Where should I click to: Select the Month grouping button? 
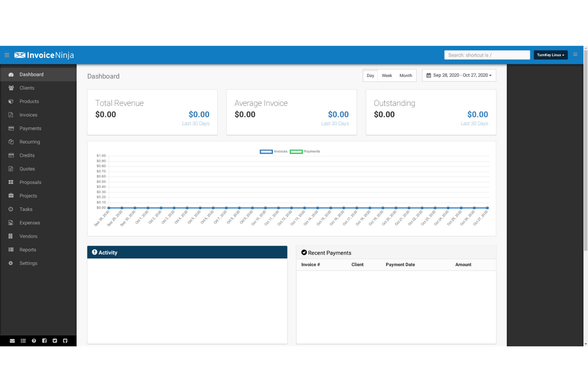(x=406, y=75)
